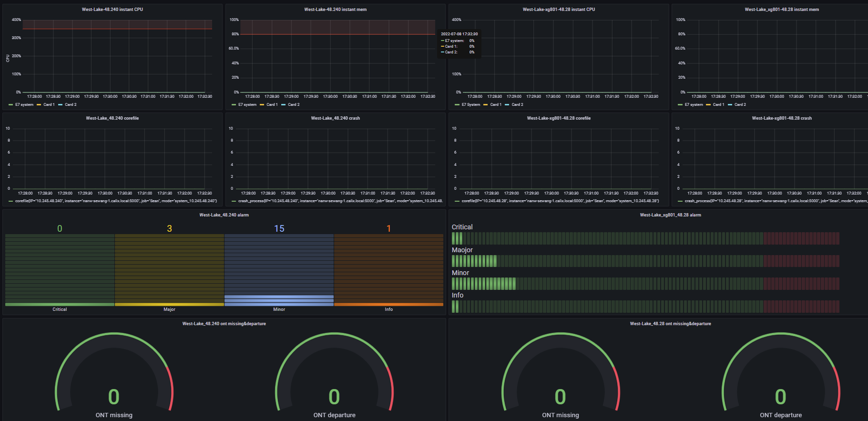Open West-Lake_xg801-48.28 instant mem panel title
This screenshot has width=868, height=421.
(782, 10)
